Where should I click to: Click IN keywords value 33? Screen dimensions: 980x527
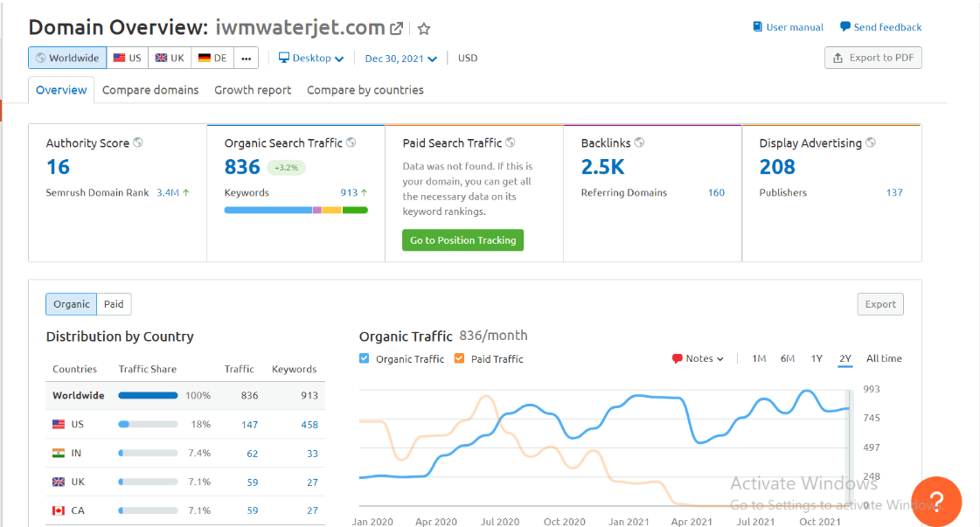(x=312, y=454)
